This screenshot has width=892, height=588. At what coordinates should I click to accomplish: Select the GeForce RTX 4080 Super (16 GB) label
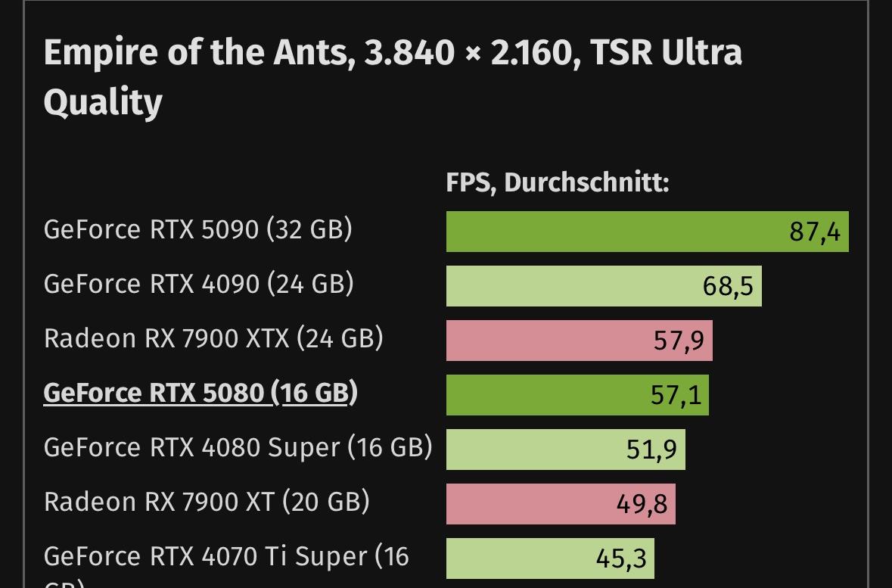pyautogui.click(x=238, y=447)
